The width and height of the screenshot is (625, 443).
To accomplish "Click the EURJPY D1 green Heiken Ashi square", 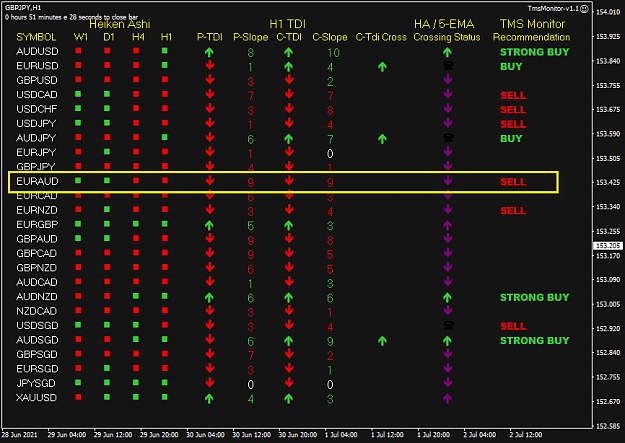I will pyautogui.click(x=107, y=152).
